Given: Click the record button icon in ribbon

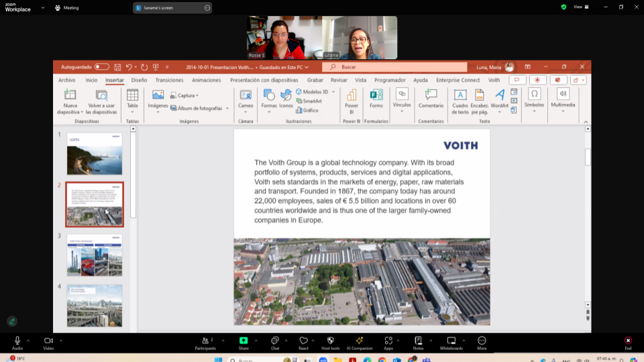Looking at the screenshot, I should coord(537,80).
